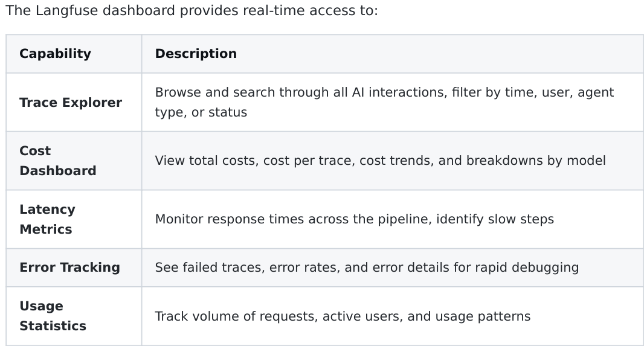Select the "Trace Explorer" capability cell
The image size is (644, 349).
click(71, 103)
